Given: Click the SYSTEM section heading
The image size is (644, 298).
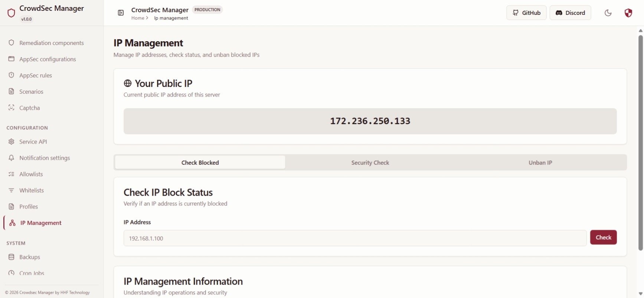Looking at the screenshot, I should click(16, 243).
